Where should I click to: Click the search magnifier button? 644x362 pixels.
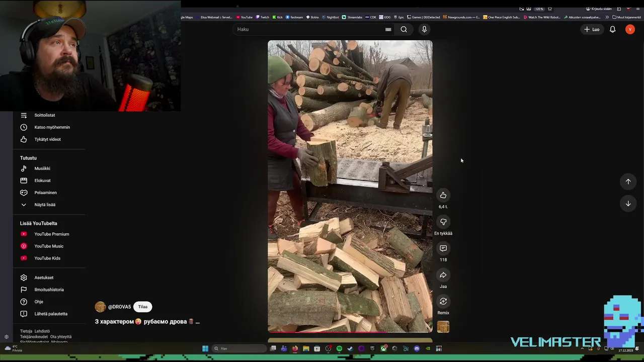404,29
